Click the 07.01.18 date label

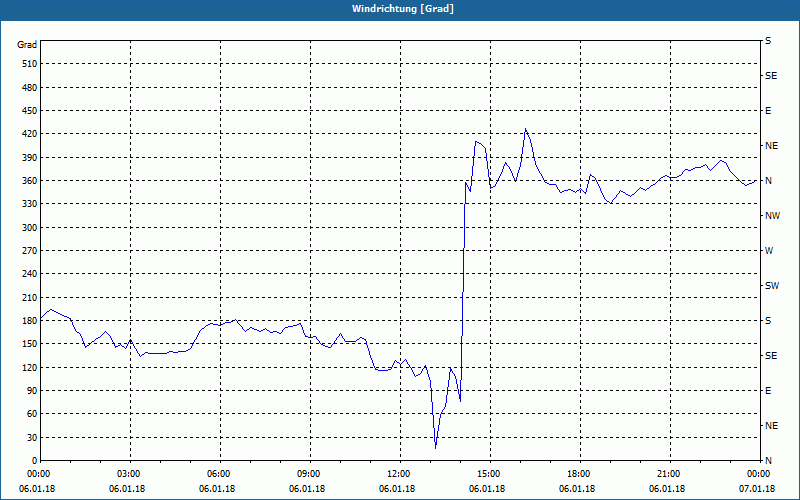click(x=757, y=489)
